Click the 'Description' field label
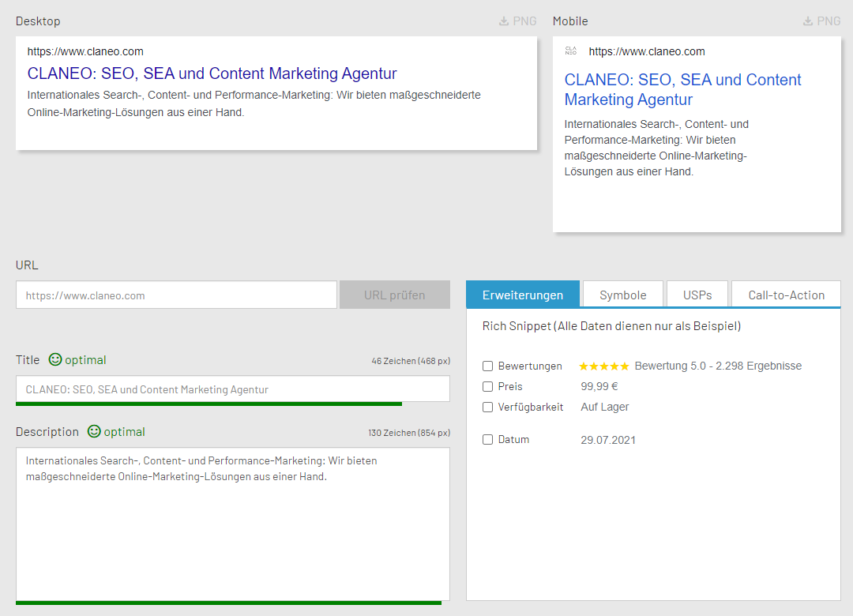This screenshot has width=853, height=616. (47, 432)
